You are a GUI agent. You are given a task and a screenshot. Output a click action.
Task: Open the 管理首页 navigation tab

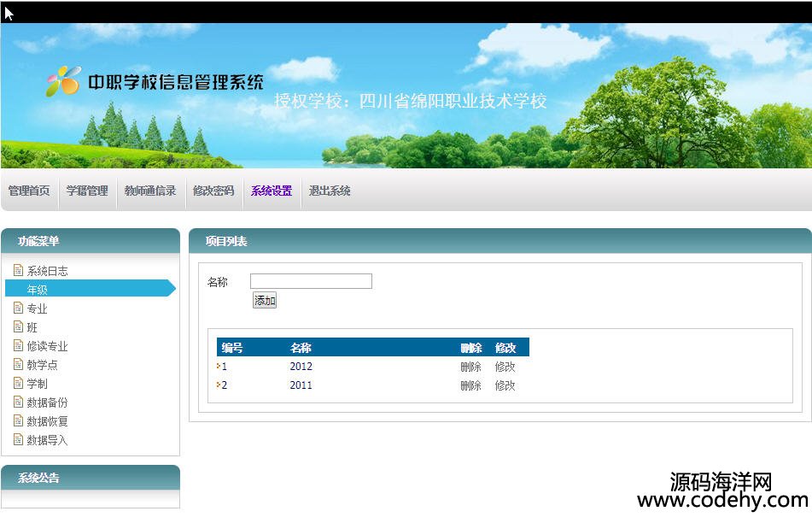pos(29,191)
